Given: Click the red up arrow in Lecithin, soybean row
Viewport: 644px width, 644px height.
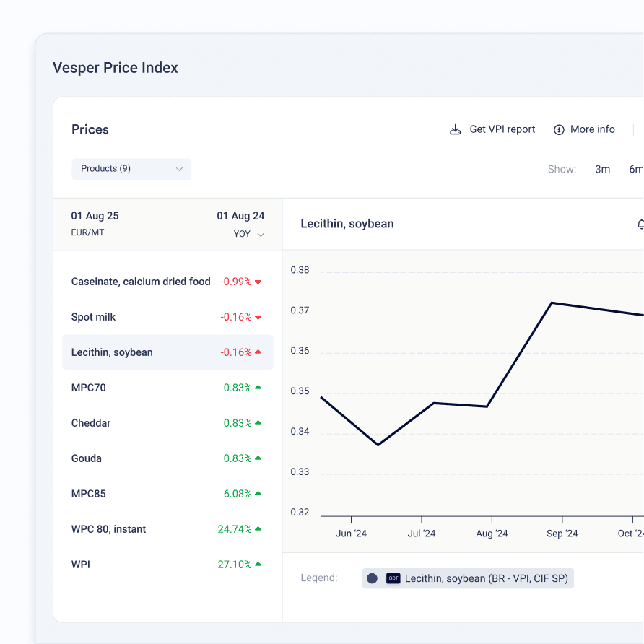Looking at the screenshot, I should (258, 352).
